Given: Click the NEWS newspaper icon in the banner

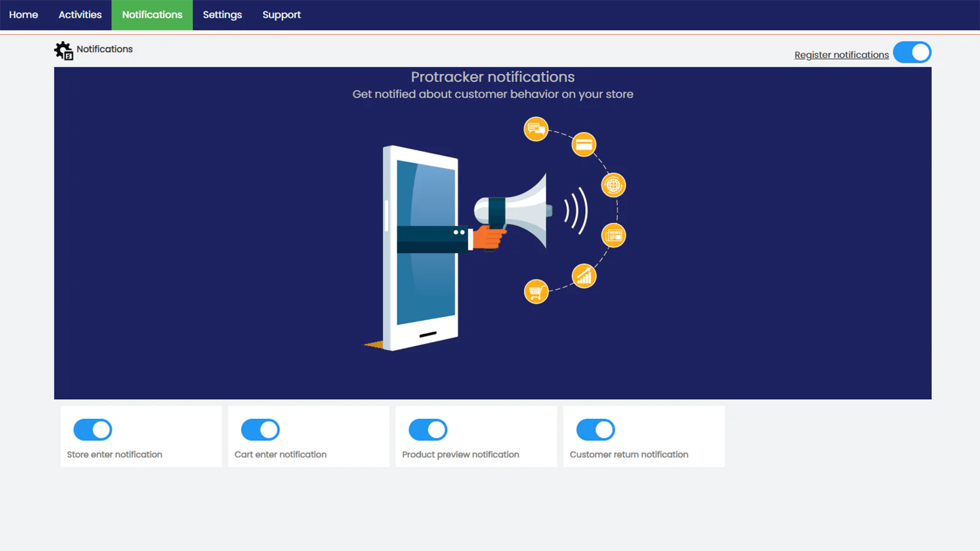Looking at the screenshot, I should tap(612, 234).
